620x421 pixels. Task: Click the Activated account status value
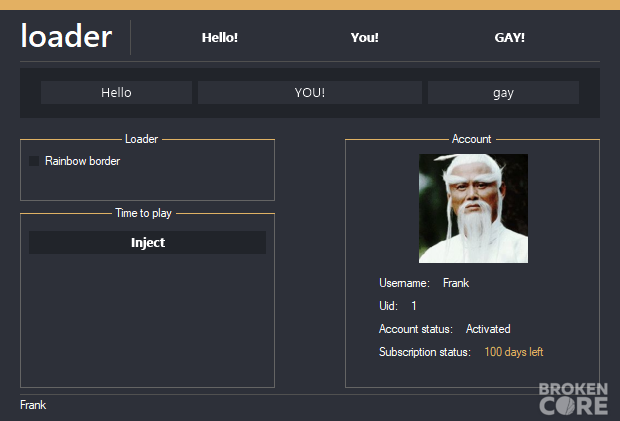(488, 329)
